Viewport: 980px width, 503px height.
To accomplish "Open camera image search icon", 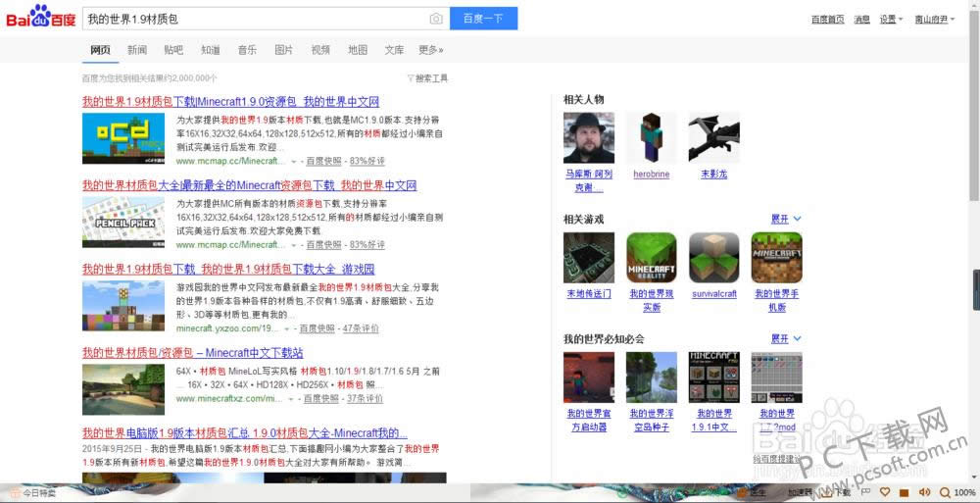I will click(x=436, y=19).
